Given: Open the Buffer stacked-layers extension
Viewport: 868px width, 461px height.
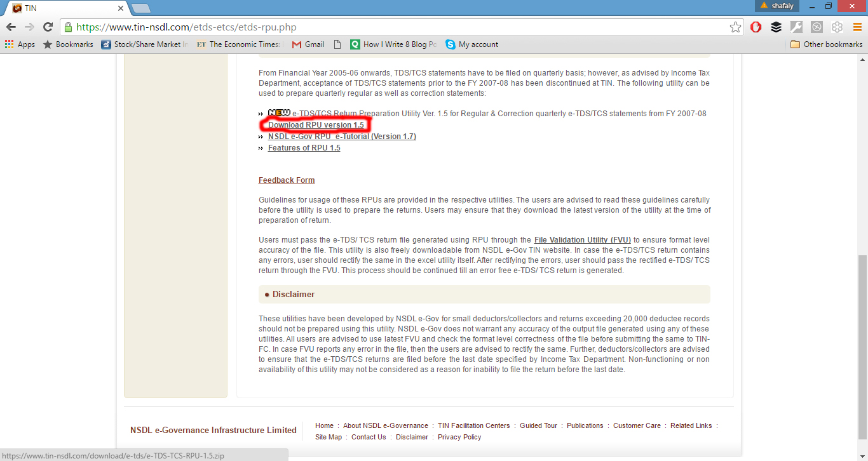Looking at the screenshot, I should point(776,27).
